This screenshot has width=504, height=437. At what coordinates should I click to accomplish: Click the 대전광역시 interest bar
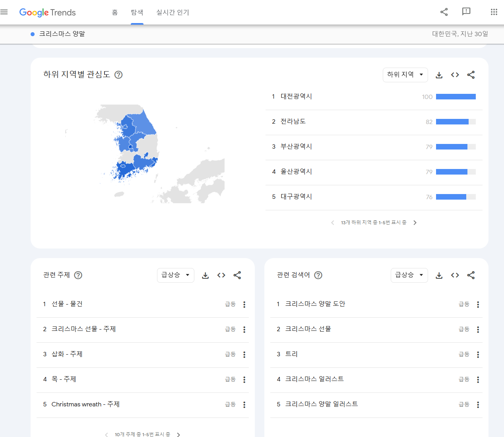(x=456, y=96)
